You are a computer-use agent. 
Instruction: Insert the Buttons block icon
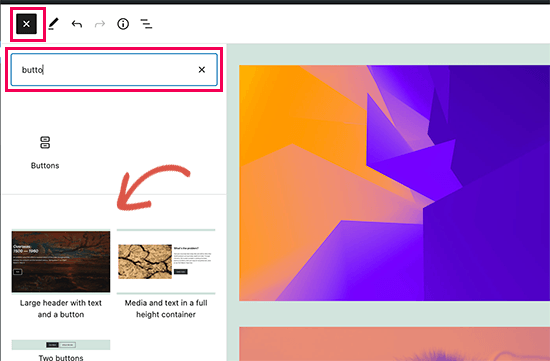click(x=45, y=142)
